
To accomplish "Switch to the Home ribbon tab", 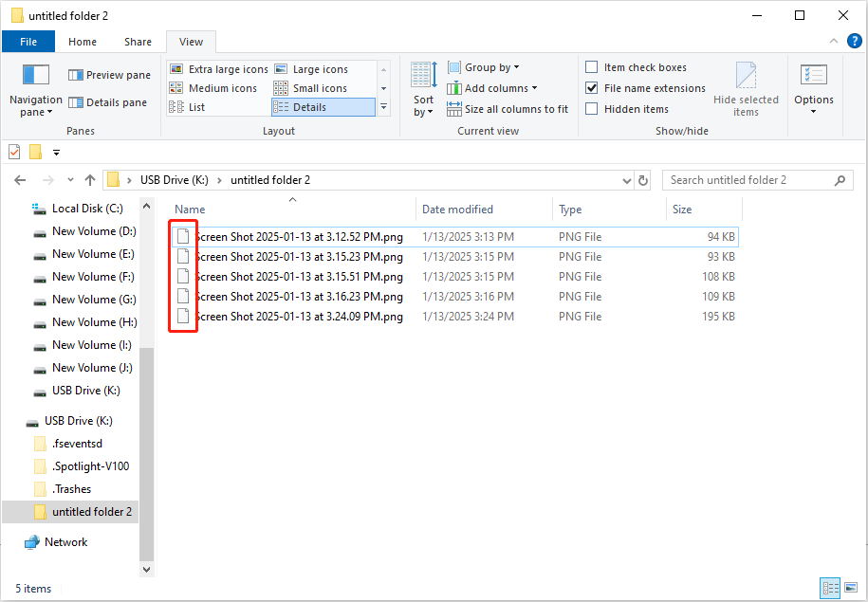I will tap(83, 42).
